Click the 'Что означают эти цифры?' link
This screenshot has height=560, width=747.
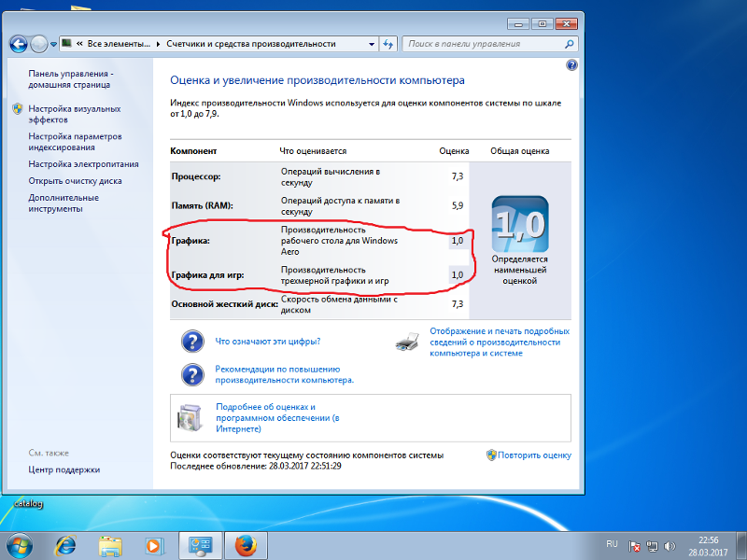[x=268, y=342]
